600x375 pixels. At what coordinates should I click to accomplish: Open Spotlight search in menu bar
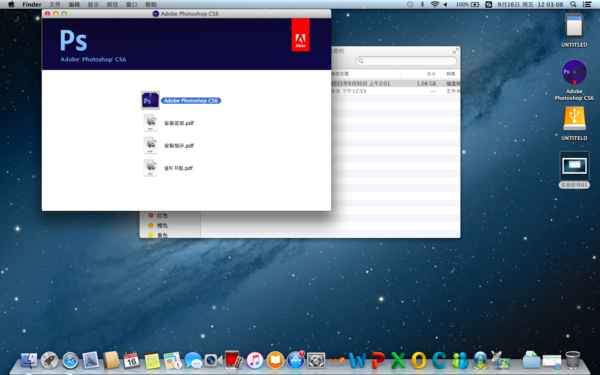(x=573, y=5)
